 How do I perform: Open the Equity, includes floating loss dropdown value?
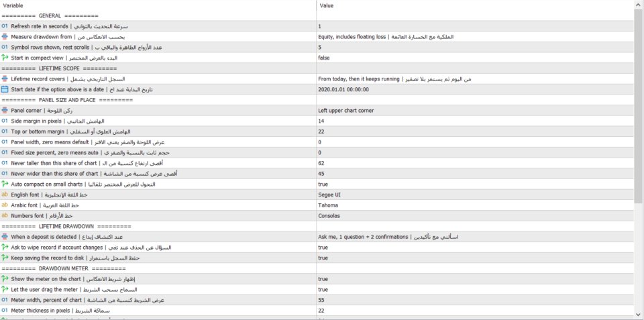tap(475, 37)
